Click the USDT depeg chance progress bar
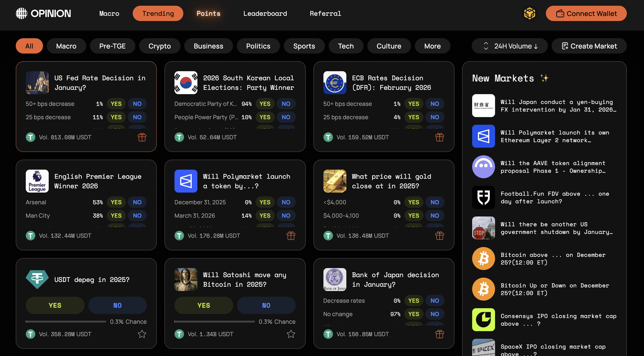 tap(66, 322)
